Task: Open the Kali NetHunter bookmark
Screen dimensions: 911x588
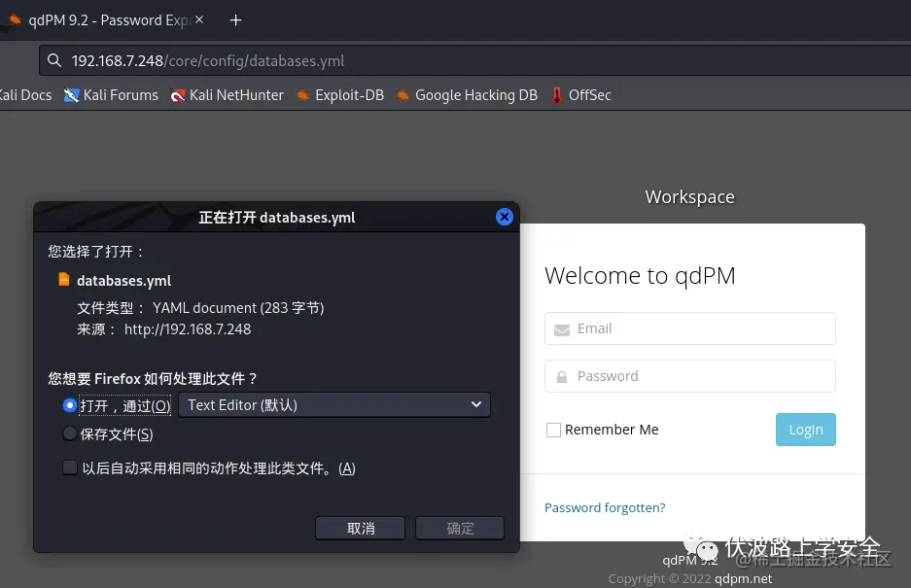Action: pyautogui.click(x=228, y=94)
